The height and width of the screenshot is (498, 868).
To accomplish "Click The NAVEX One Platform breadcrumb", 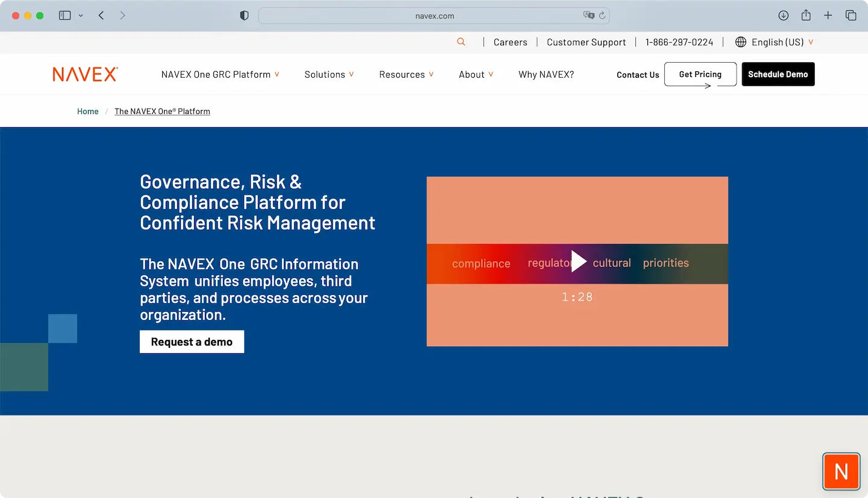I will coord(162,112).
